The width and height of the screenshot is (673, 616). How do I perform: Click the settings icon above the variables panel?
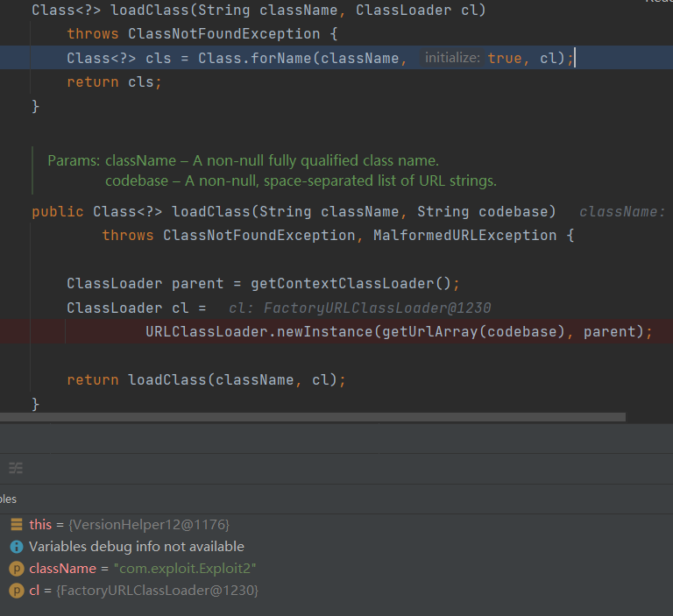(15, 468)
